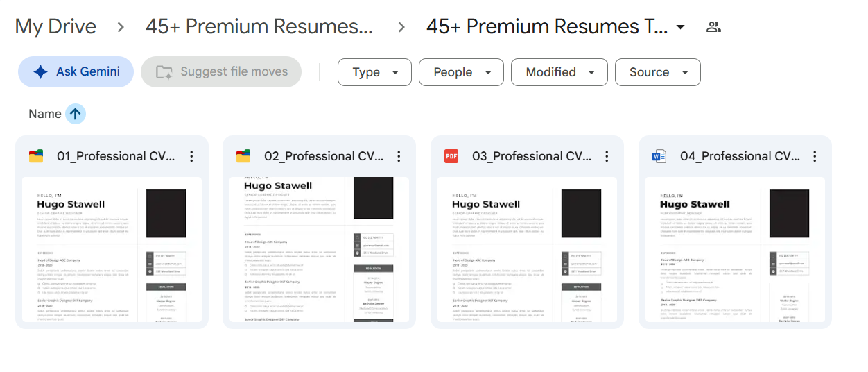Image resolution: width=868 pixels, height=372 pixels.
Task: Click the file type icon of 01_Professional CV
Action: pyautogui.click(x=36, y=156)
